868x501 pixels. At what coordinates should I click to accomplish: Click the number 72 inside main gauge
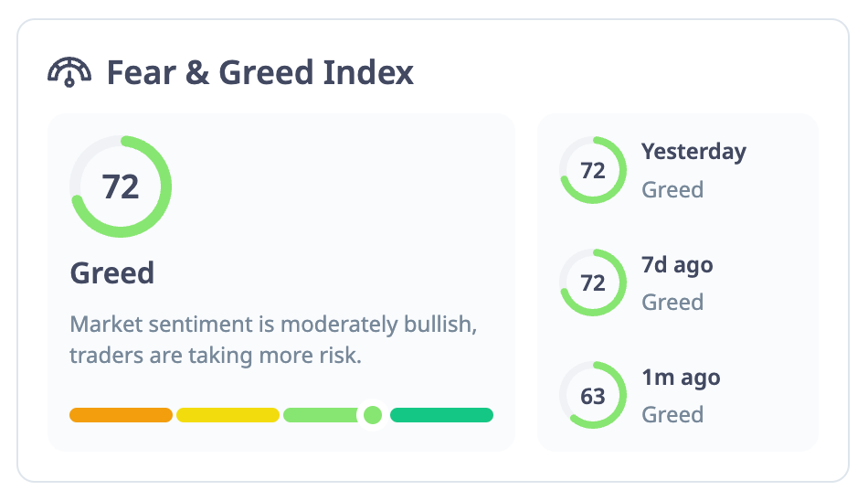click(x=121, y=187)
